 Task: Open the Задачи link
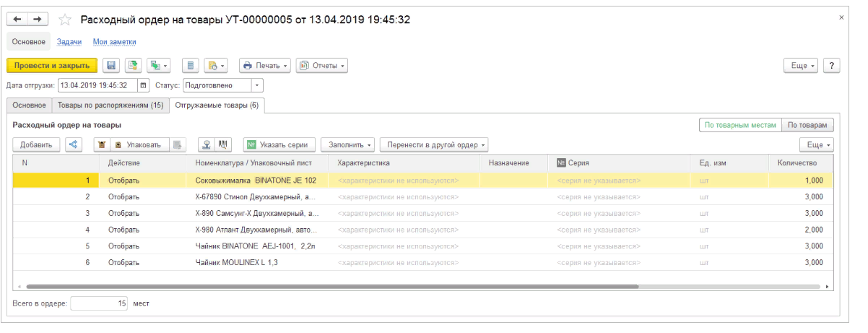point(69,42)
